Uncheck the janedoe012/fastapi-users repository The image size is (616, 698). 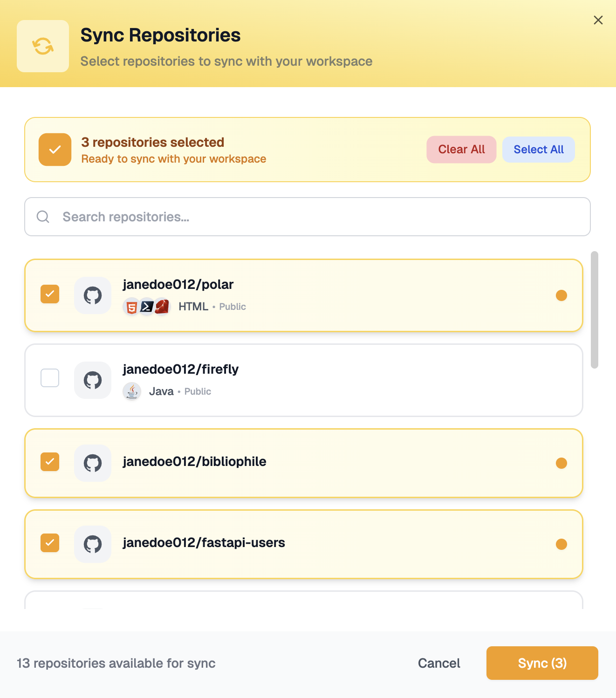(x=49, y=543)
